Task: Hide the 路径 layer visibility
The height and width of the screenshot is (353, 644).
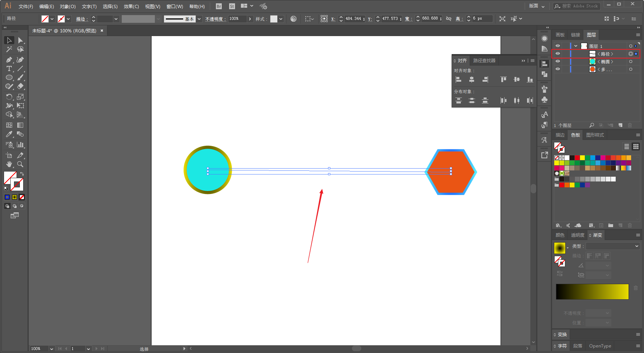Action: coord(558,54)
